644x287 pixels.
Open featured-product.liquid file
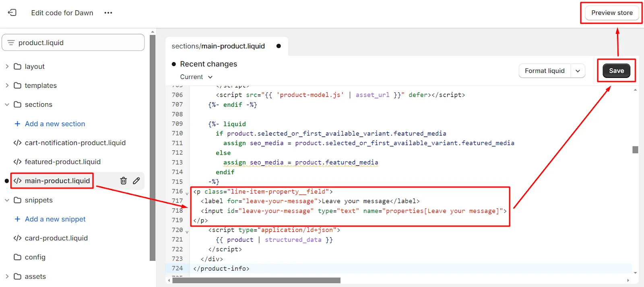pyautogui.click(x=63, y=162)
